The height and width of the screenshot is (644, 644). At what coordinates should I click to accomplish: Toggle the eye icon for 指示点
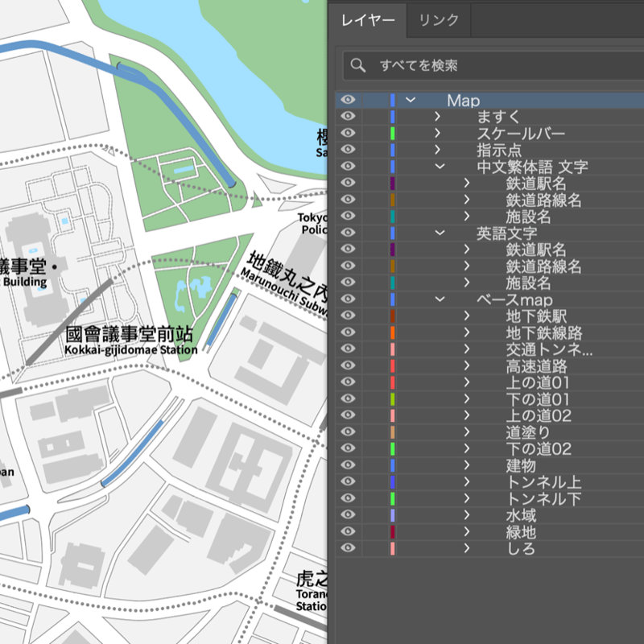(x=348, y=150)
